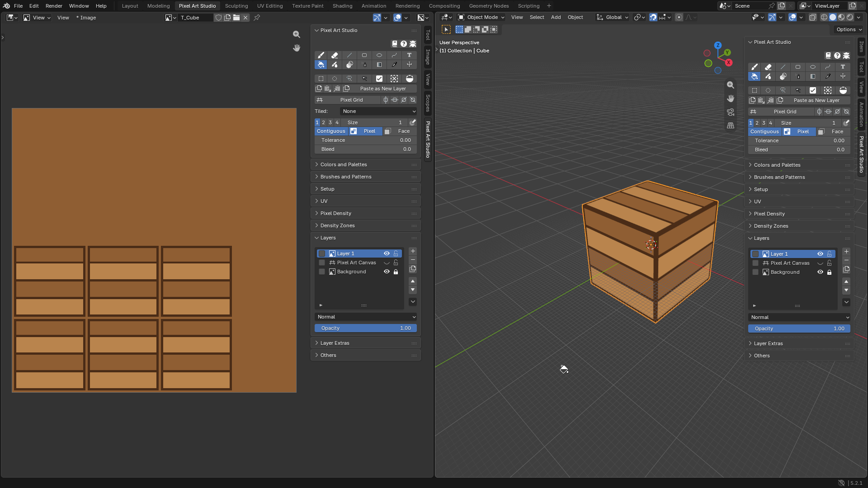
Task: Choose the magic wand selection in image editor panel
Action: [364, 79]
